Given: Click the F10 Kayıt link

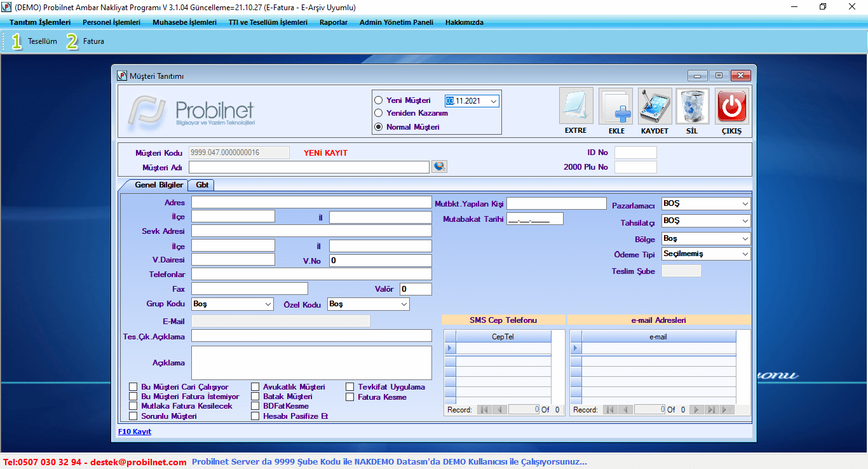Looking at the screenshot, I should [x=135, y=432].
